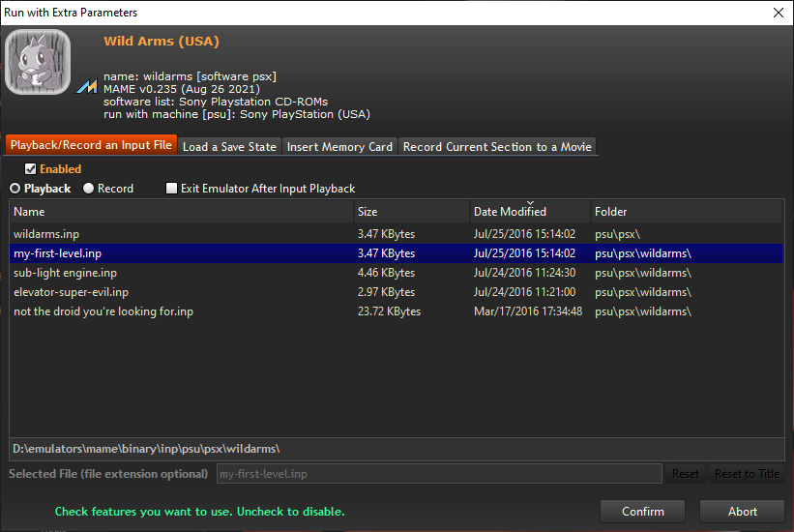Click the MAME logo icon

click(87, 88)
